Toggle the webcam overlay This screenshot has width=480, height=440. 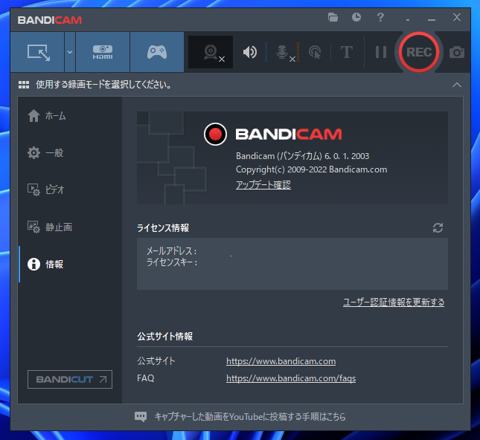[x=211, y=52]
